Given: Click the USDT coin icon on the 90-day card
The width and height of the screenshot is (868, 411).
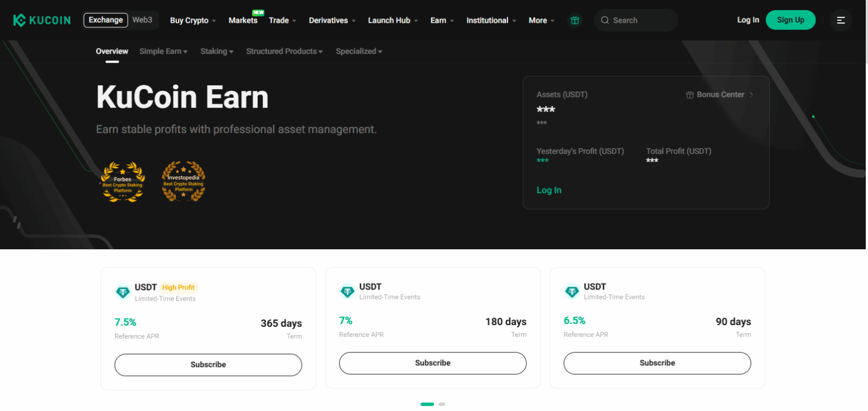Looking at the screenshot, I should 572,291.
